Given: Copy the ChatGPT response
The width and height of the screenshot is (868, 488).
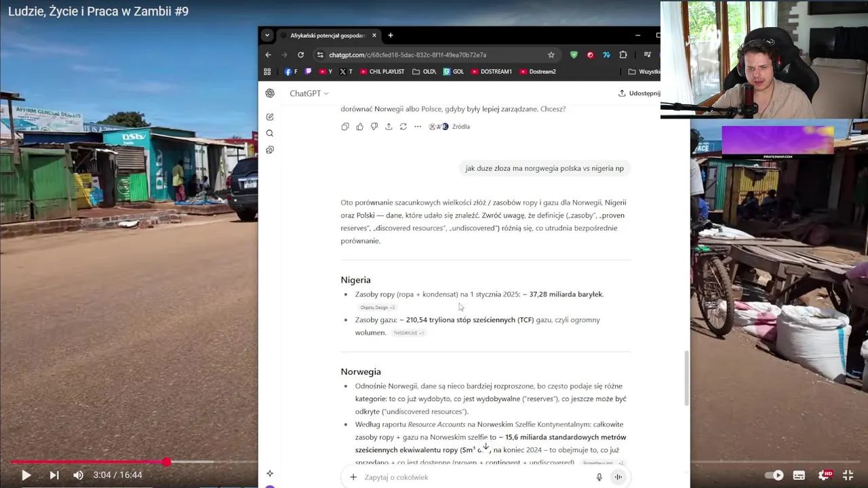Looking at the screenshot, I should tap(345, 127).
